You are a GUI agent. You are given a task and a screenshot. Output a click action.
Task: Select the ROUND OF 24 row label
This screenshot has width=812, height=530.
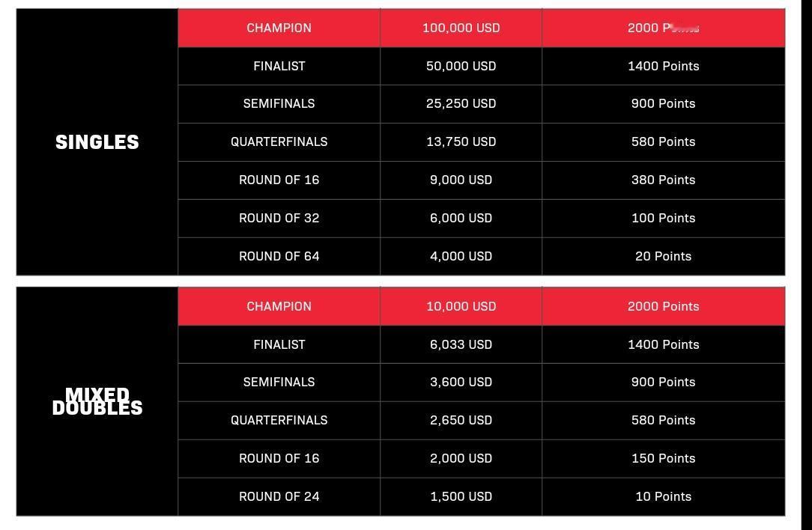(x=279, y=496)
